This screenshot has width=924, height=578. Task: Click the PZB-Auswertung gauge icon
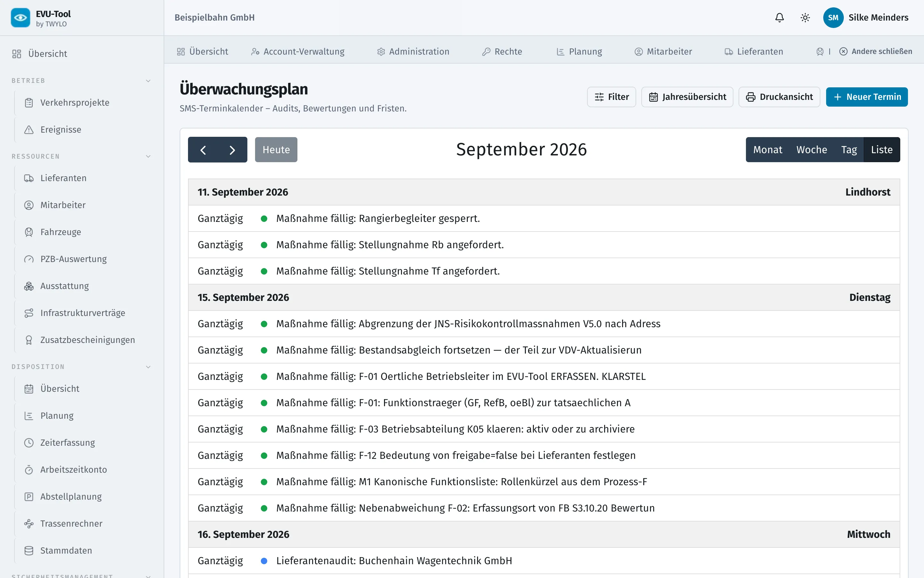(29, 259)
